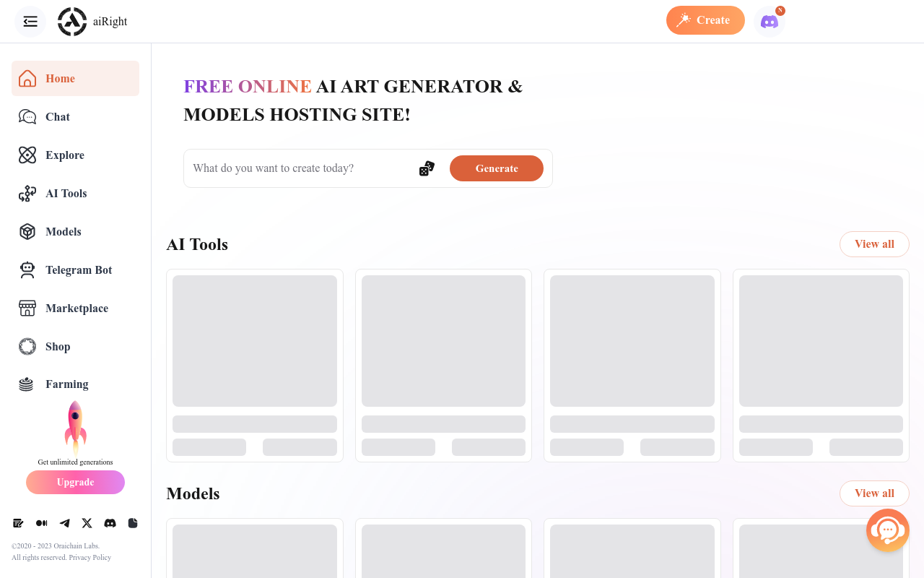
Task: Click the orange Create button
Action: [705, 20]
